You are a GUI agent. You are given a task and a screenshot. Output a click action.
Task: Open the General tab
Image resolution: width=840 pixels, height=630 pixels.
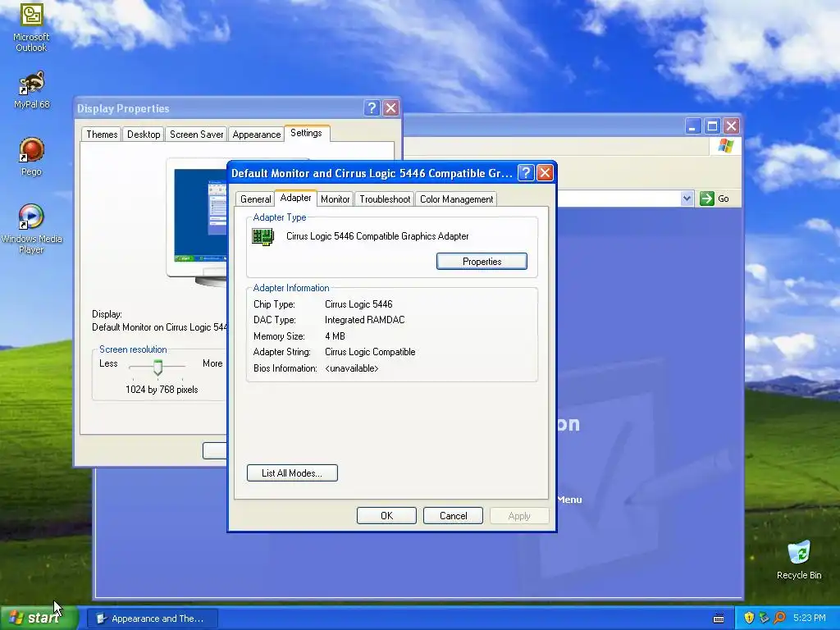pyautogui.click(x=256, y=199)
